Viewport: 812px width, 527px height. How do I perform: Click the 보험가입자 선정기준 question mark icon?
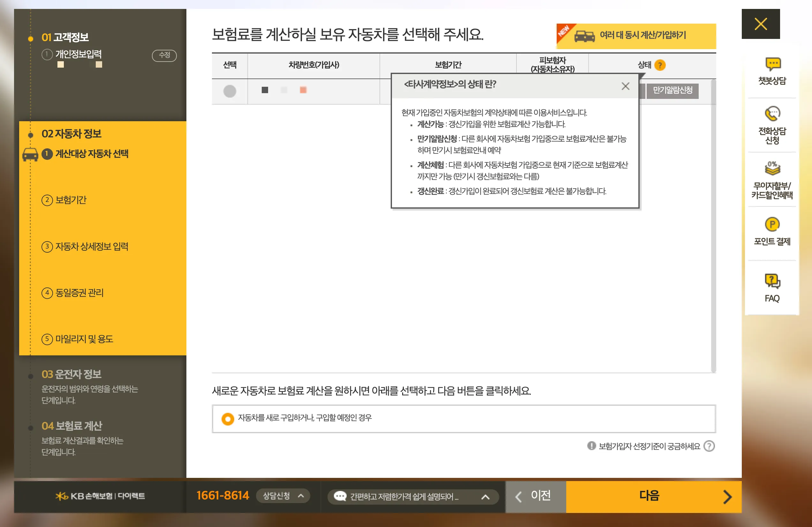click(709, 446)
